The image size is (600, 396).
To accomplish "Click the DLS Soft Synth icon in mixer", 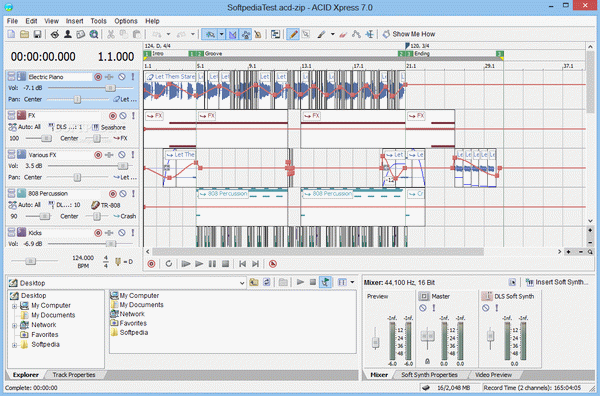I will (x=487, y=296).
